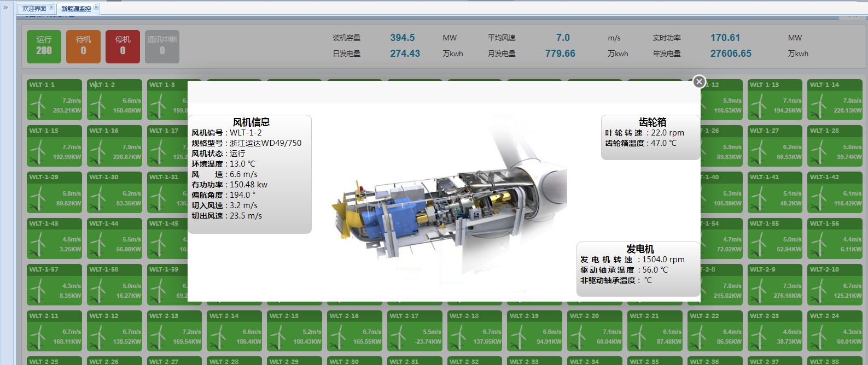Switch to the 欢迎界面 tab

[x=34, y=8]
